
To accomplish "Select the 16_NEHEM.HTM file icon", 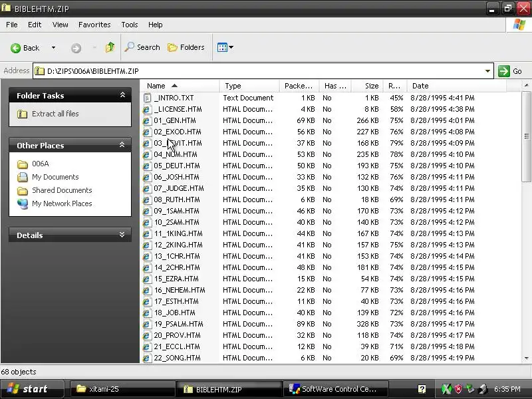I will tap(147, 290).
